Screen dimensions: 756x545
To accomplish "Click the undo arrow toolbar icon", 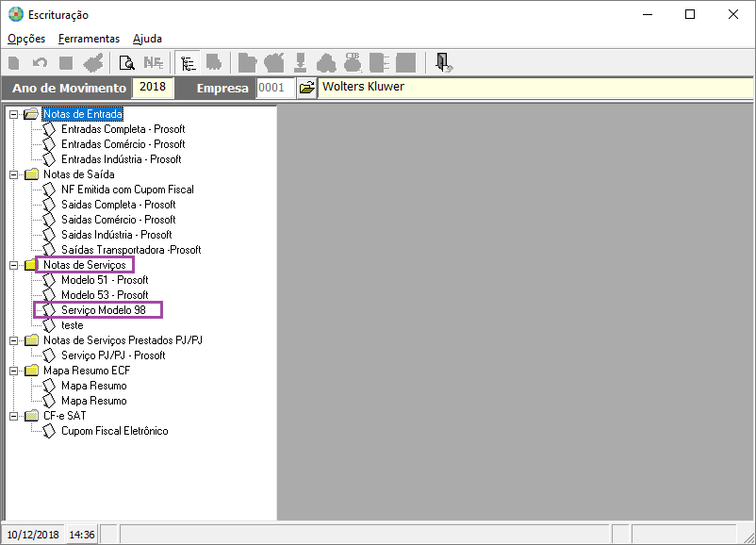I will point(40,63).
